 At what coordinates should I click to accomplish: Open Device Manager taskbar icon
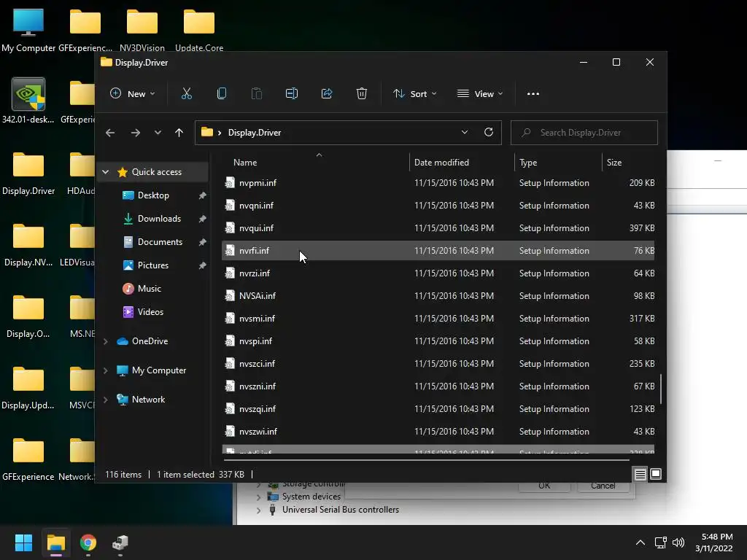point(120,542)
